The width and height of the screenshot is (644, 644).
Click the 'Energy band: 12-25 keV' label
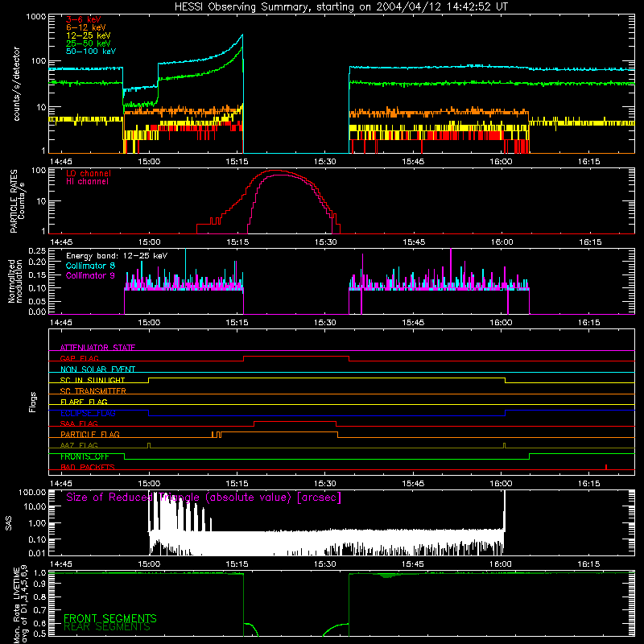tap(117, 256)
